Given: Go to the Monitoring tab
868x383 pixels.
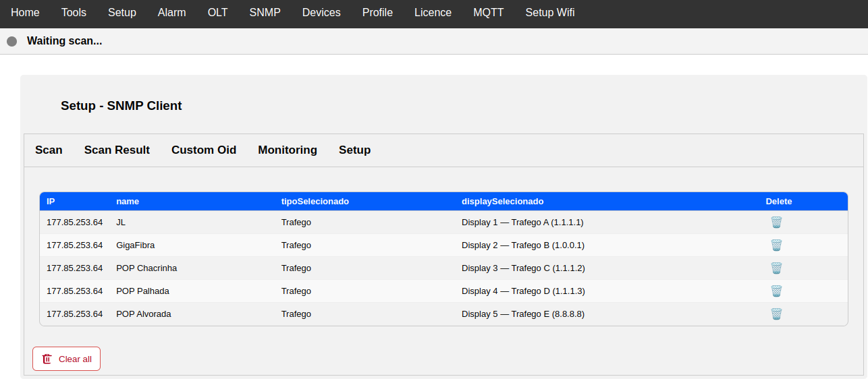Looking at the screenshot, I should pyautogui.click(x=288, y=150).
